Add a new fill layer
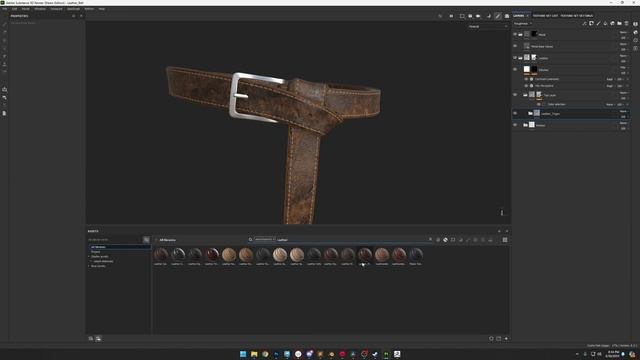Image resolution: width=640 pixels, height=360 pixels. pyautogui.click(x=605, y=24)
